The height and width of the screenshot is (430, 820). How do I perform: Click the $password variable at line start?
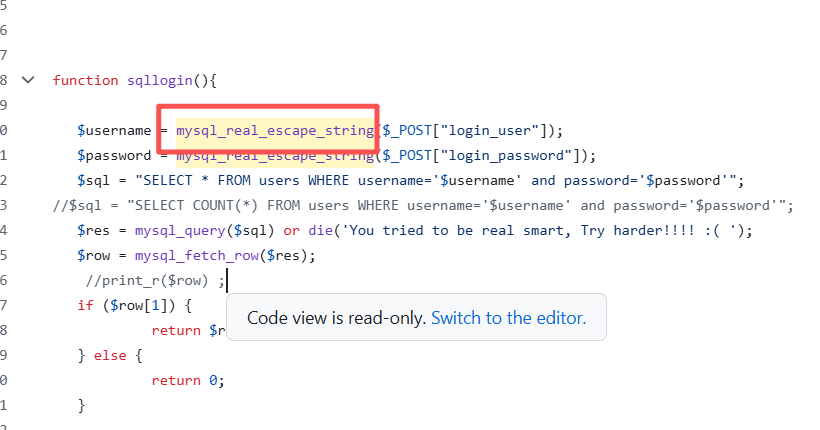114,155
